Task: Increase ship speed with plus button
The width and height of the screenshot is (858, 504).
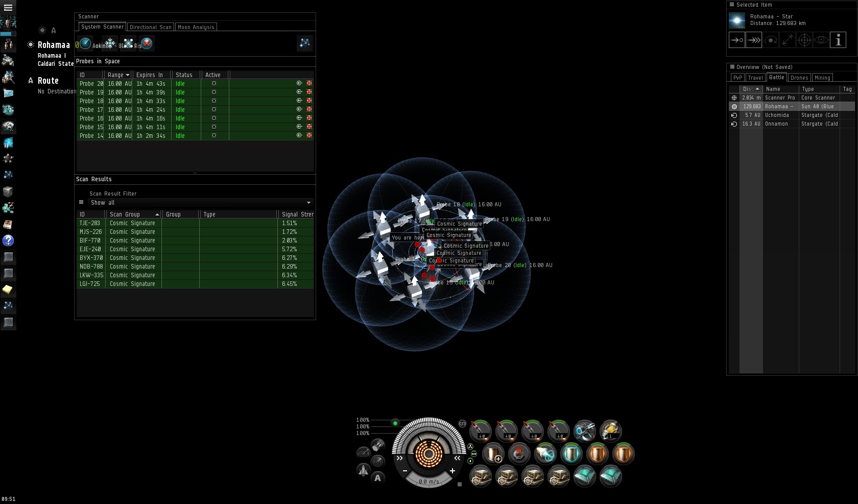Action: pos(452,471)
